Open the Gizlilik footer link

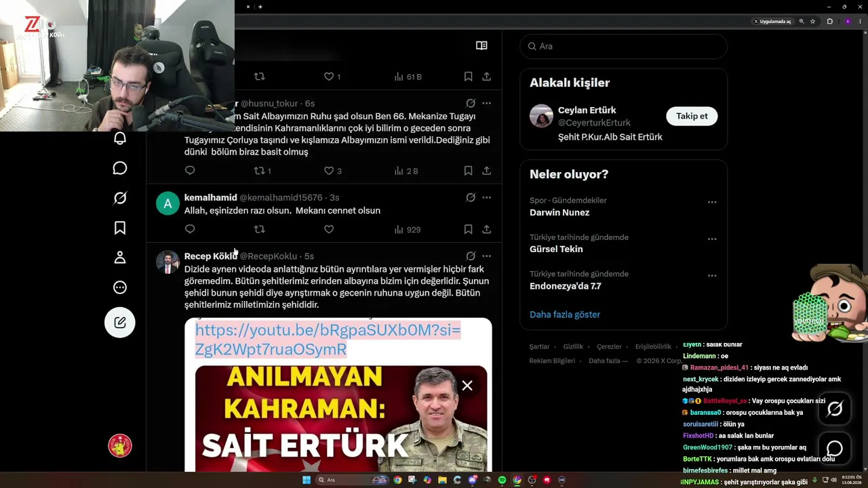click(x=573, y=346)
